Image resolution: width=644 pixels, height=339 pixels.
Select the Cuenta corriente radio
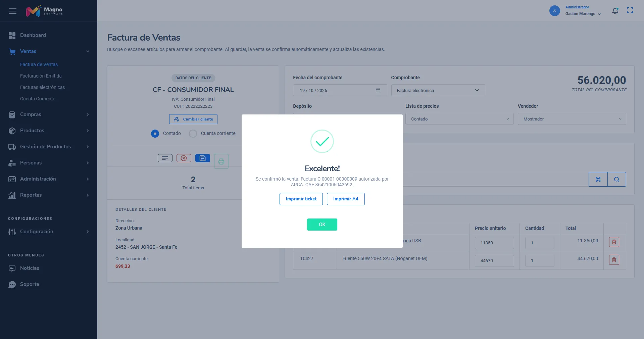tap(193, 134)
